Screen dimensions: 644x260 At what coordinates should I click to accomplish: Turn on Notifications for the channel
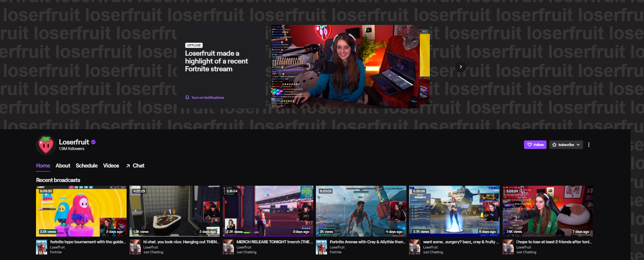(205, 98)
